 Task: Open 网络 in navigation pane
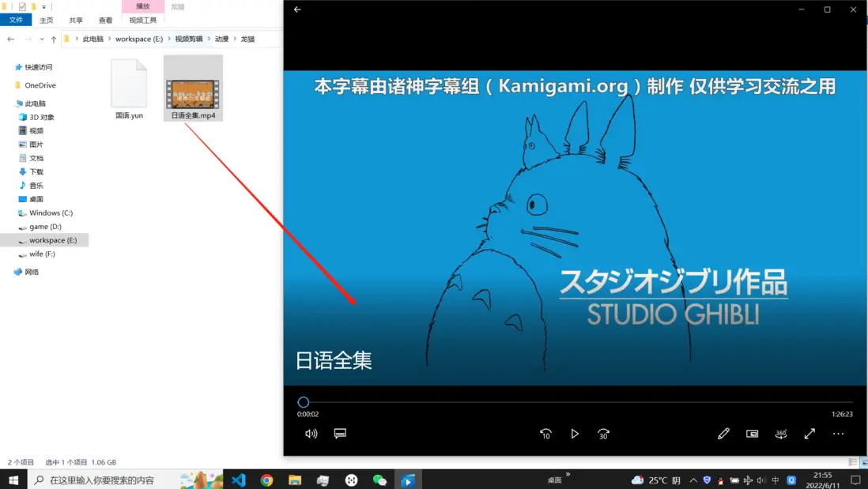(x=32, y=273)
